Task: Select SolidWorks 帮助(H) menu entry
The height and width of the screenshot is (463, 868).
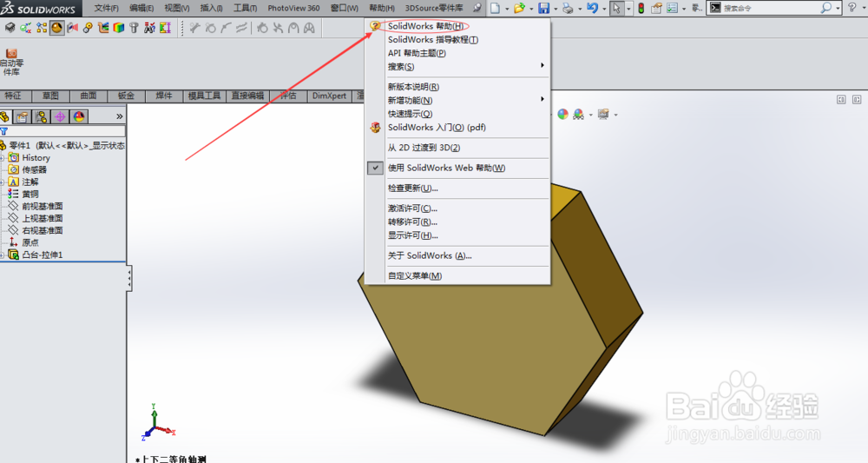Action: tap(425, 26)
